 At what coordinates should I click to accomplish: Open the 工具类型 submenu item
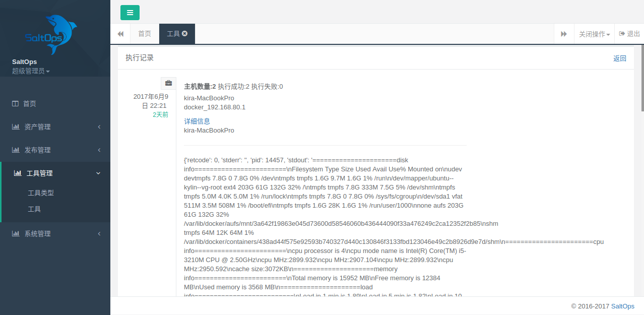41,193
